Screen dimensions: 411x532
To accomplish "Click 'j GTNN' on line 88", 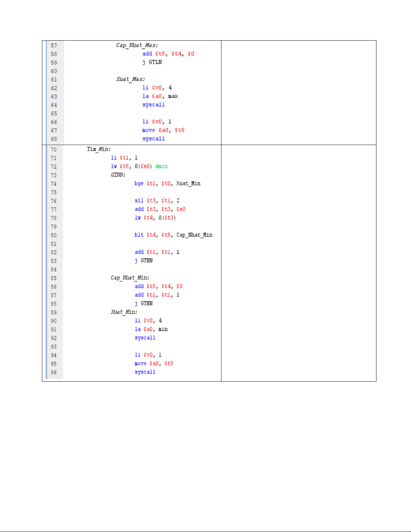I will pyautogui.click(x=144, y=303).
